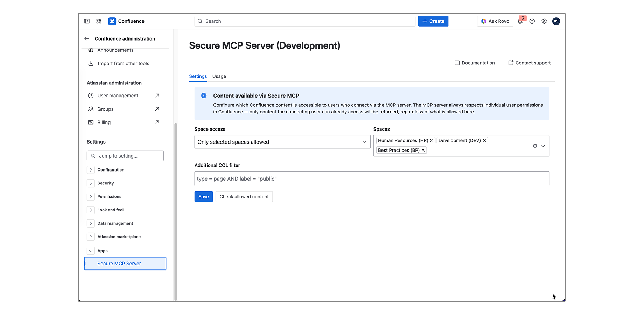Click the Data management label
Image resolution: width=644 pixels, height=315 pixels.
(115, 223)
